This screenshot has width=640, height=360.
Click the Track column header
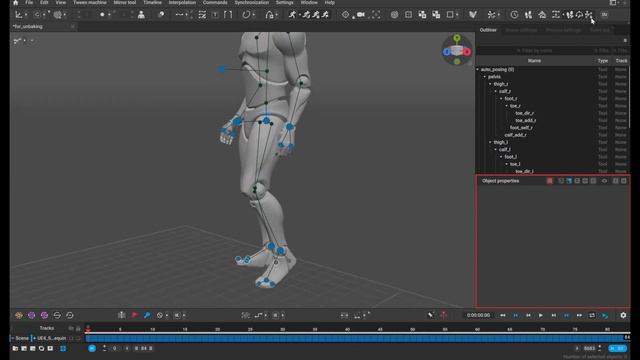621,61
